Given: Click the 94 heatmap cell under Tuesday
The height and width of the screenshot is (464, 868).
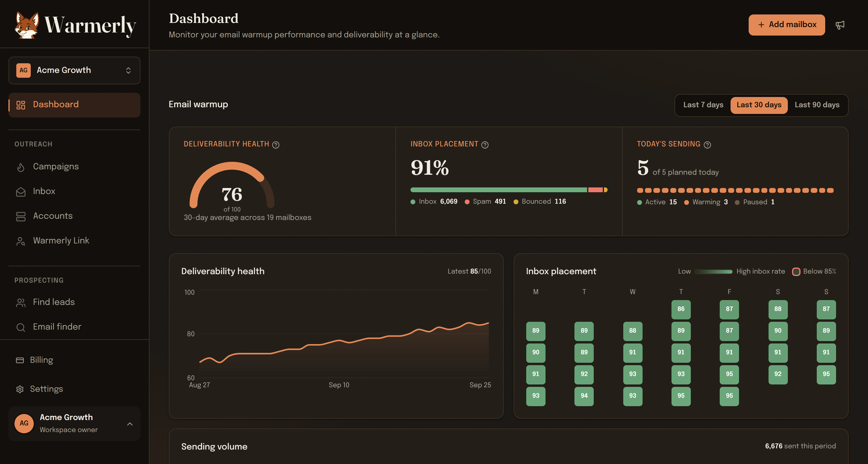Looking at the screenshot, I should coord(584,396).
